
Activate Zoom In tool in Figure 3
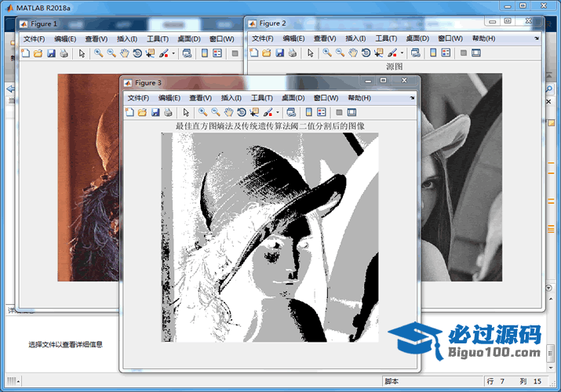coord(203,112)
